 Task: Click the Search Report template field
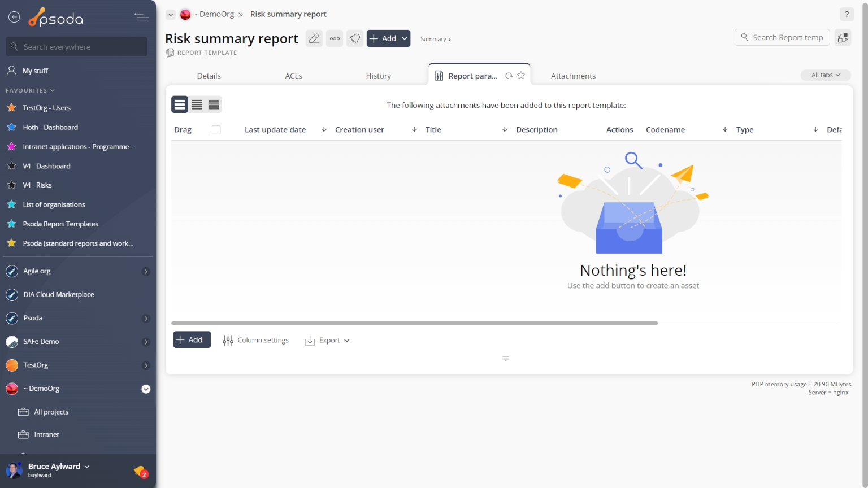pyautogui.click(x=783, y=37)
